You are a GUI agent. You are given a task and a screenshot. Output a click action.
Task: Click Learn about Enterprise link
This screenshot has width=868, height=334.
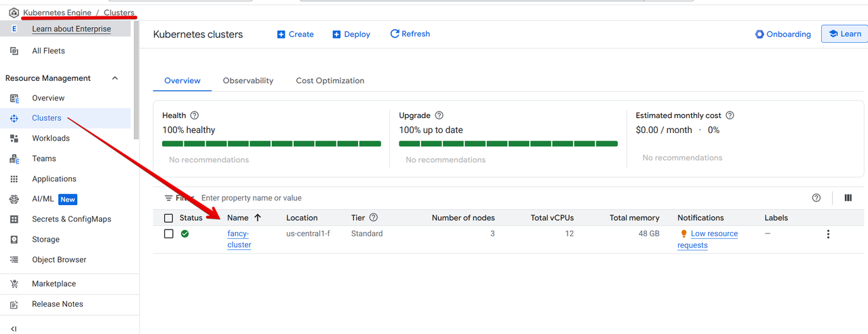[x=71, y=29]
